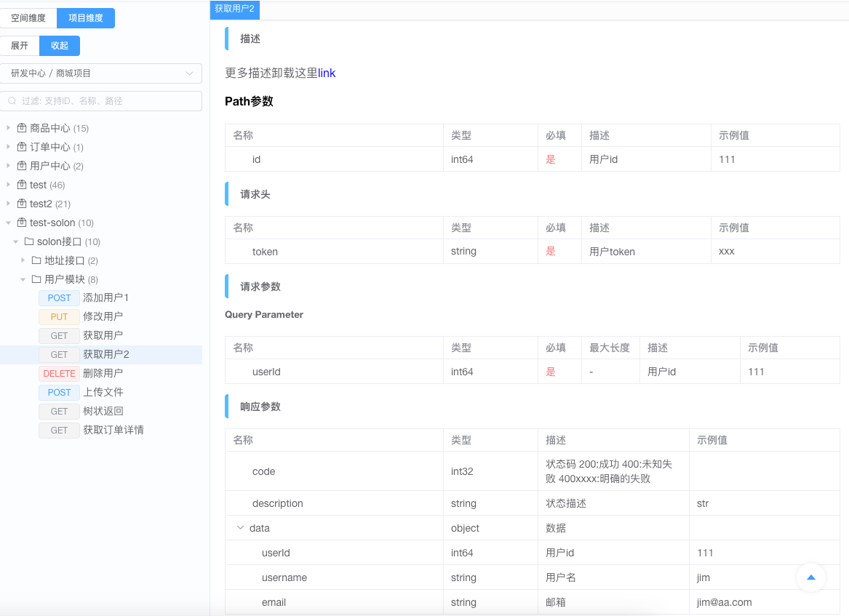Open the 研发中心 / 商城项目 dropdown
849x616 pixels.
(x=101, y=73)
